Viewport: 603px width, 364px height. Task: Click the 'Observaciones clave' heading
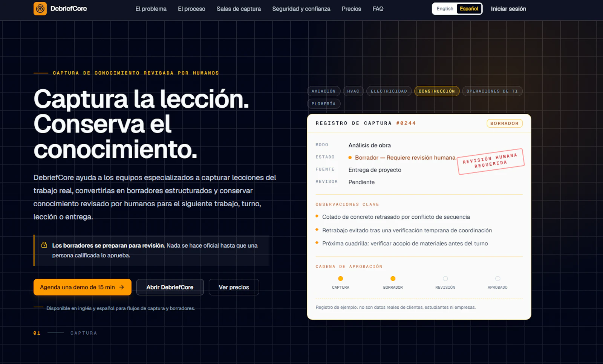tap(347, 204)
